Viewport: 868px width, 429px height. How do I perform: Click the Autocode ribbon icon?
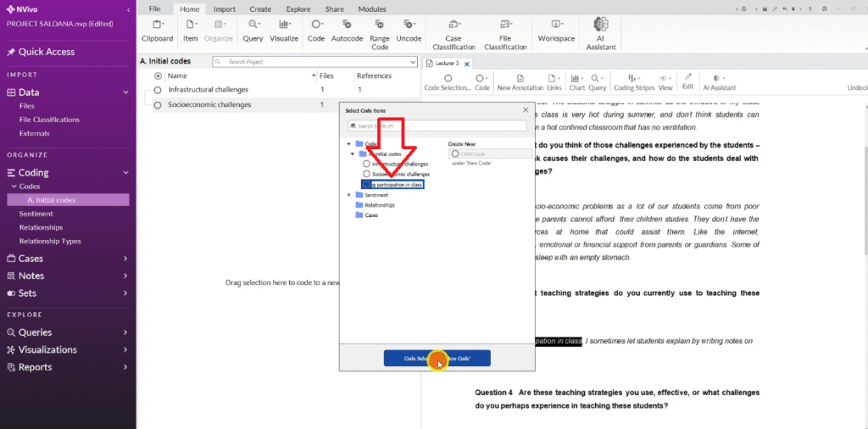(347, 30)
